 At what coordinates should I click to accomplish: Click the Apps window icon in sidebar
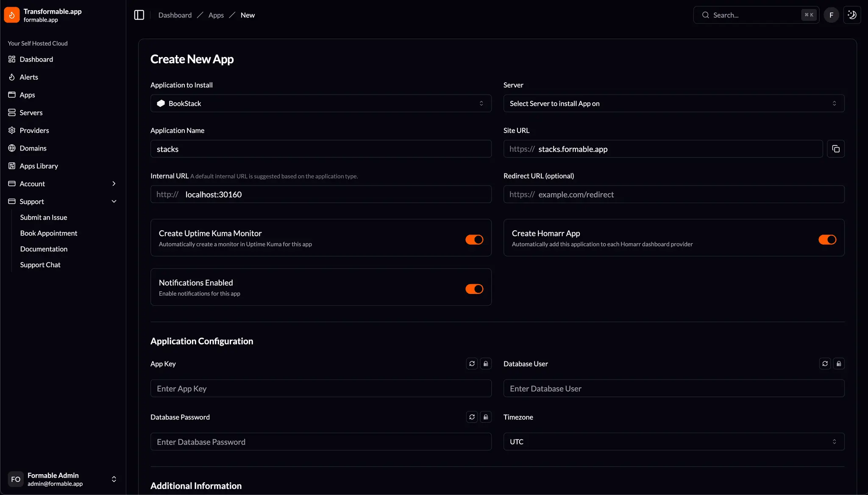(12, 95)
